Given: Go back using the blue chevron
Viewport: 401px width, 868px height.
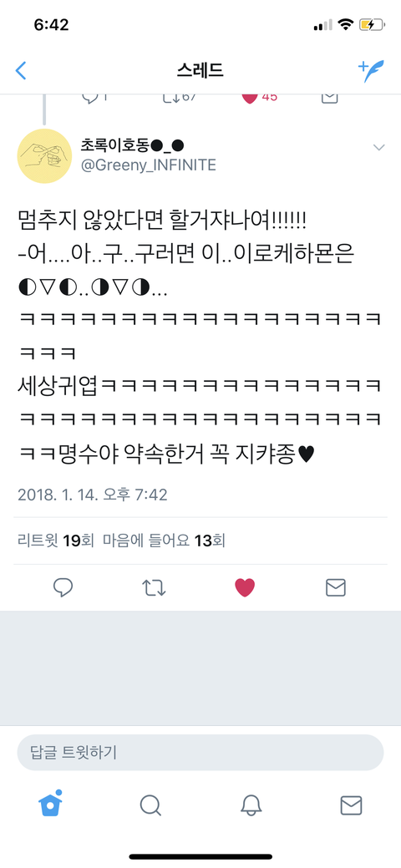Looking at the screenshot, I should [x=21, y=70].
